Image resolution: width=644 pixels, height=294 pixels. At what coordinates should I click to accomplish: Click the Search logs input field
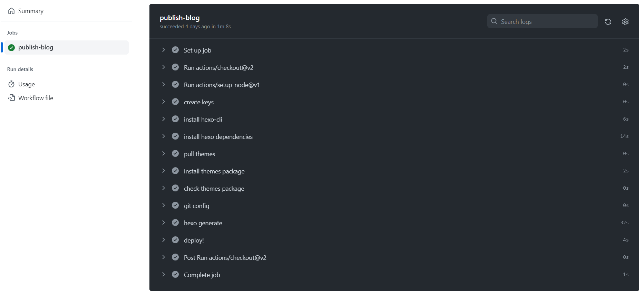547,21
